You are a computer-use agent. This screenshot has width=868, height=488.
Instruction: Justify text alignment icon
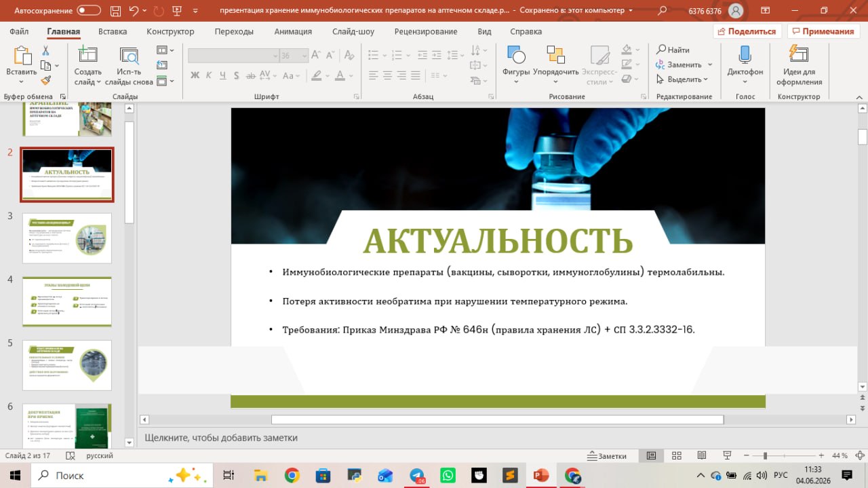[416, 75]
